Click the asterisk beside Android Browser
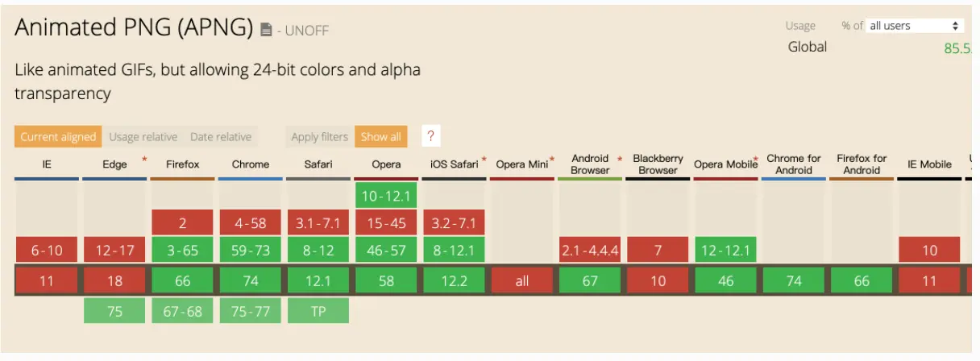This screenshot has width=980, height=361. pyautogui.click(x=620, y=160)
